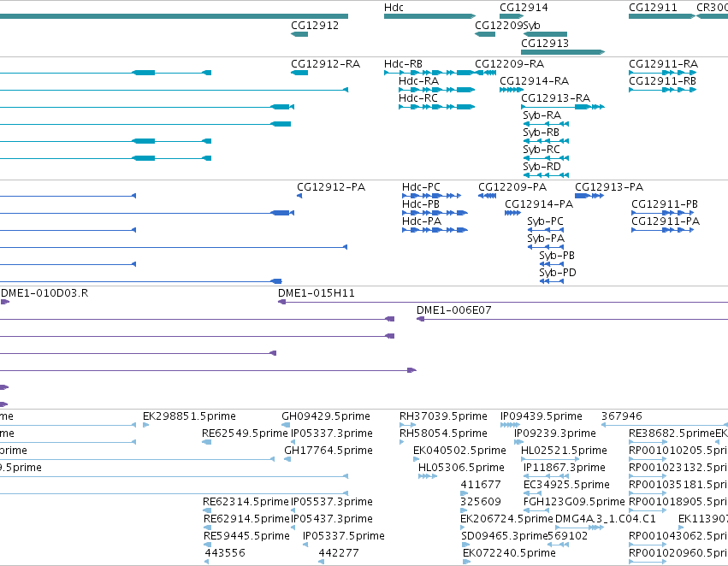Select the RE62314.5prime EST label
Screen dimensions: 728x566
pyautogui.click(x=246, y=502)
